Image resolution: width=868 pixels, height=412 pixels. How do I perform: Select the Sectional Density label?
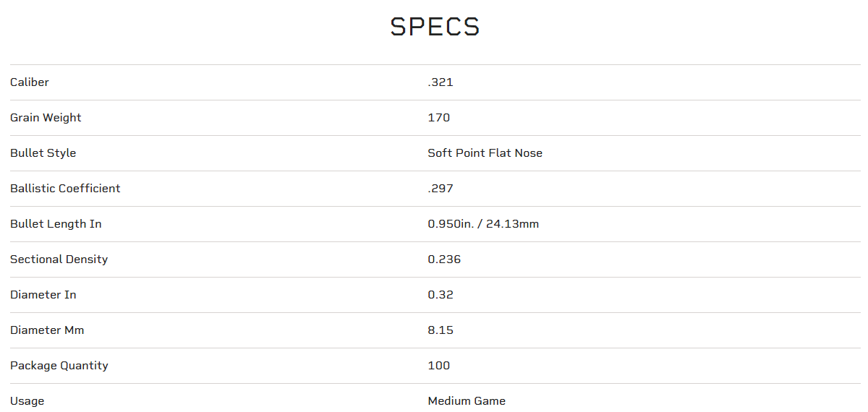pos(59,259)
